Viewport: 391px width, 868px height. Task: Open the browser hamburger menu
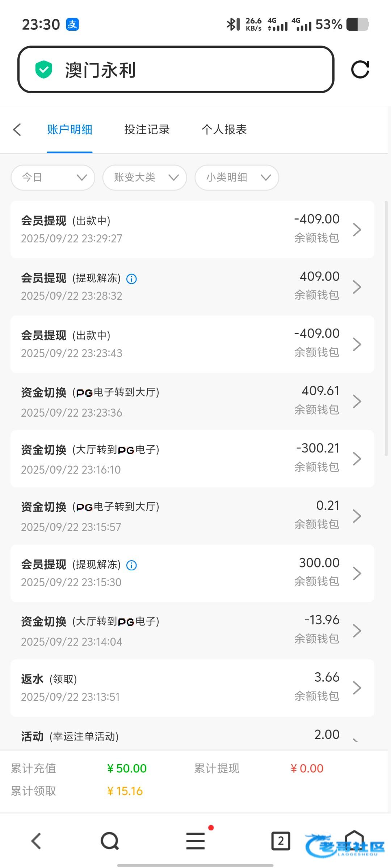point(195,841)
